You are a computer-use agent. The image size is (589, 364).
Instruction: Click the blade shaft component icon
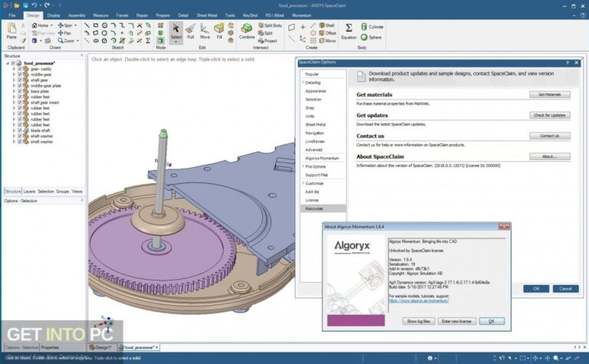pyautogui.click(x=26, y=130)
